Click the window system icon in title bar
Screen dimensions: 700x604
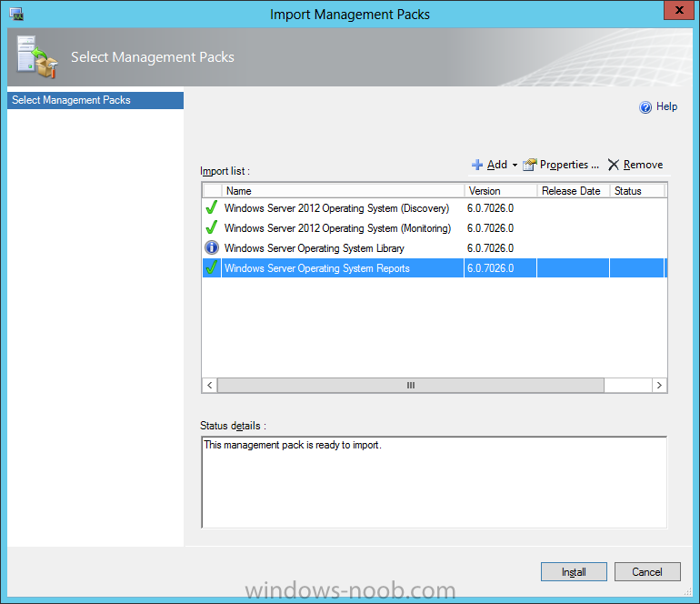(x=16, y=15)
